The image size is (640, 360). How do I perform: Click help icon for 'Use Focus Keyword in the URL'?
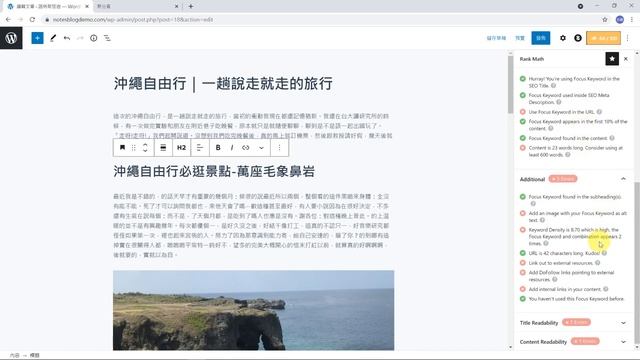click(x=599, y=112)
